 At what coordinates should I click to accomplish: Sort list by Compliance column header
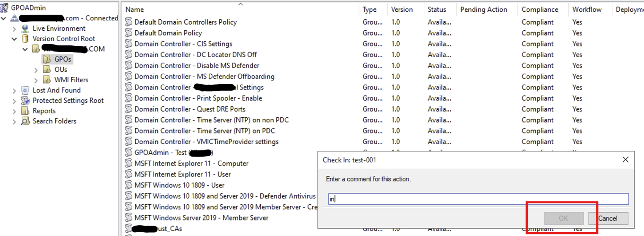[540, 9]
